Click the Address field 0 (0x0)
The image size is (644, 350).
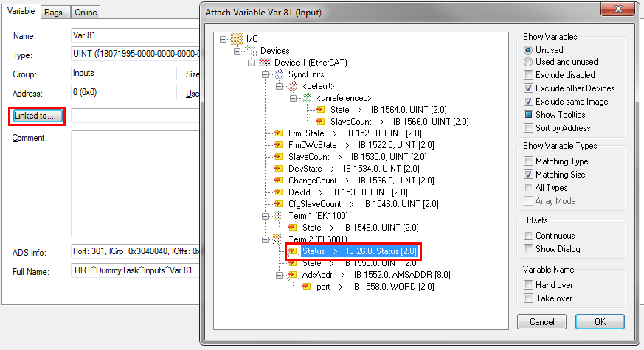point(124,92)
